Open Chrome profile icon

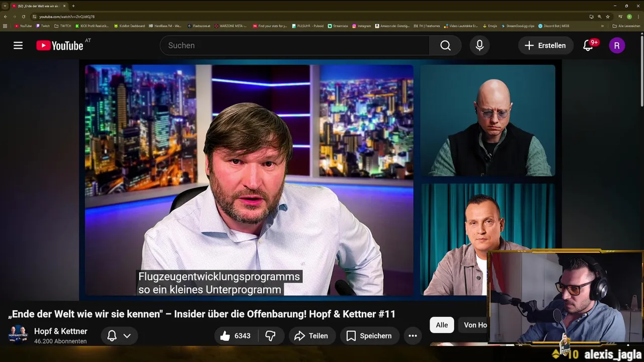click(x=629, y=17)
